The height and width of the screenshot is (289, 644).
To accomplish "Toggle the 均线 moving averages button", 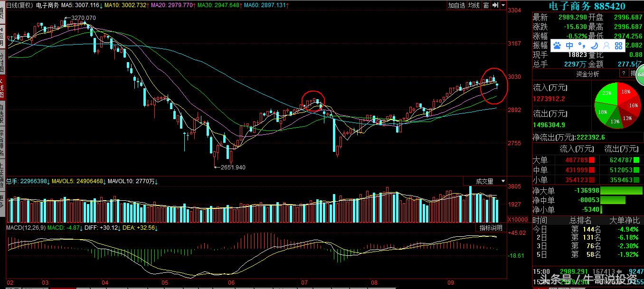I will (474, 5).
